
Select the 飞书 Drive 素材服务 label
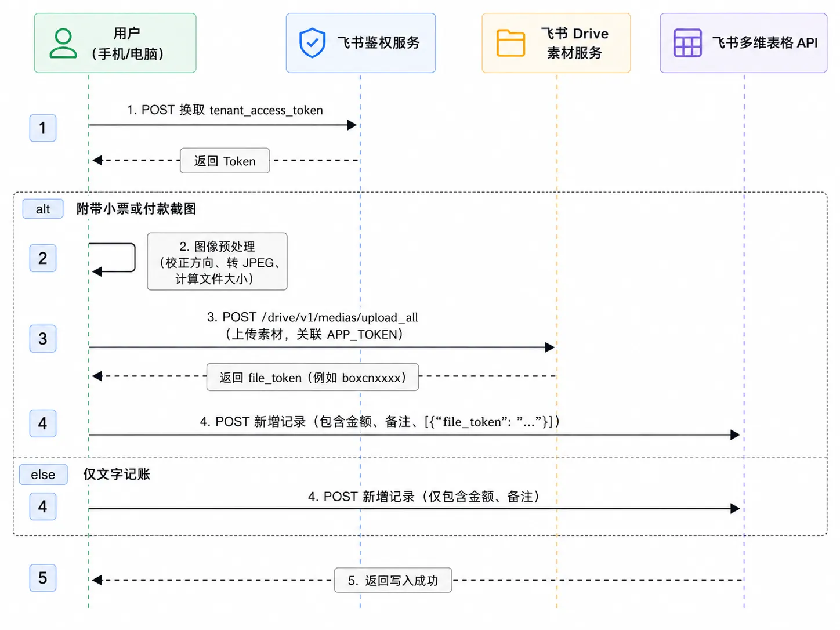point(574,43)
